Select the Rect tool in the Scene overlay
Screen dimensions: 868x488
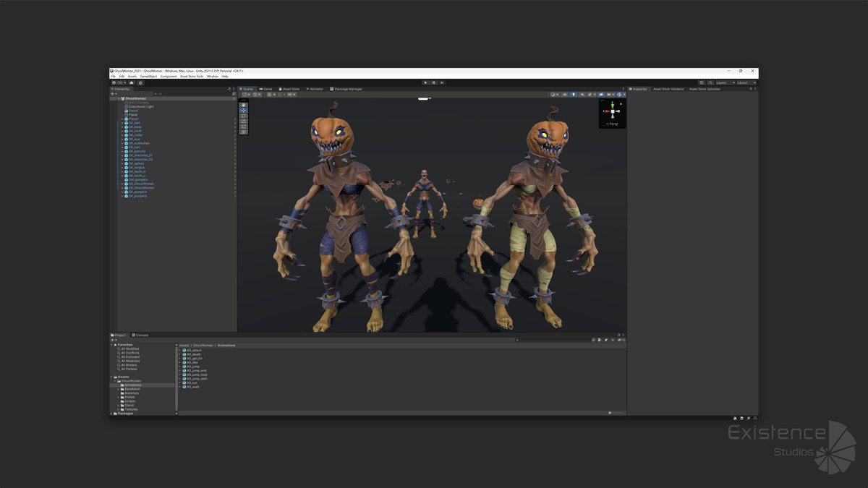click(243, 127)
